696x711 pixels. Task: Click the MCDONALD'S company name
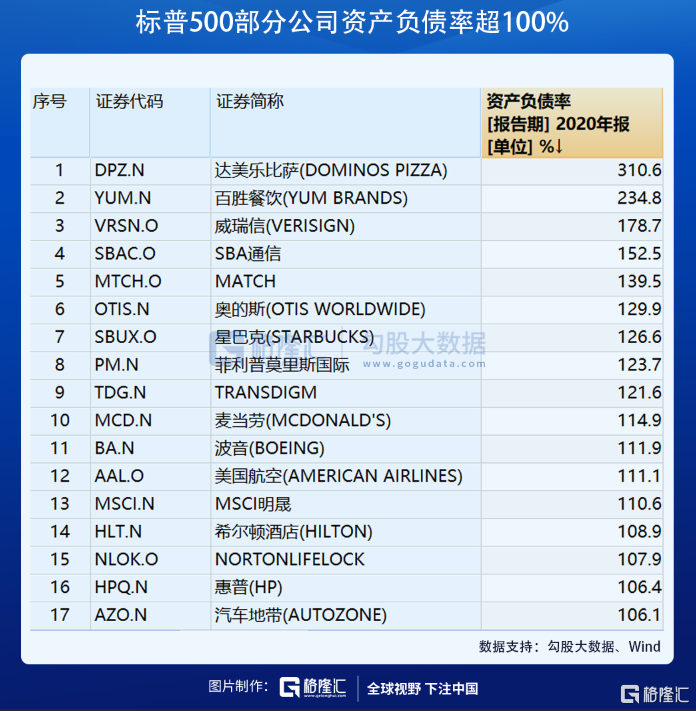pos(302,421)
